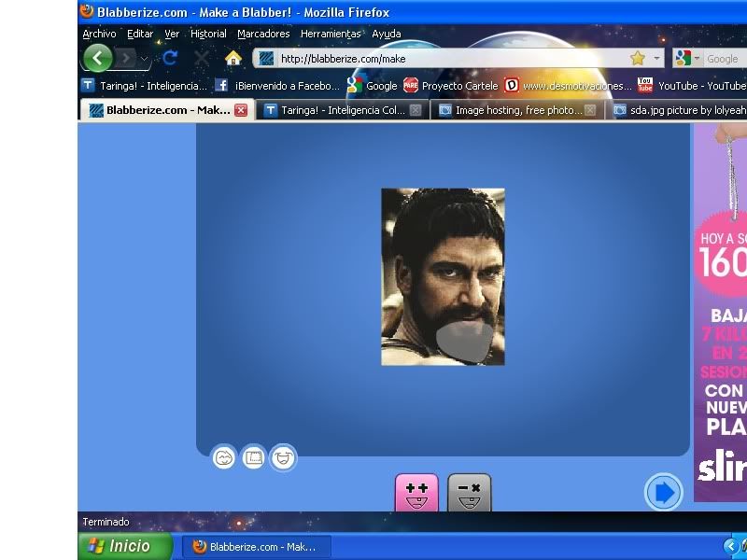Viewport: 747px width, 560px height.
Task: Click the gray remove-mouth face button
Action: click(x=470, y=493)
